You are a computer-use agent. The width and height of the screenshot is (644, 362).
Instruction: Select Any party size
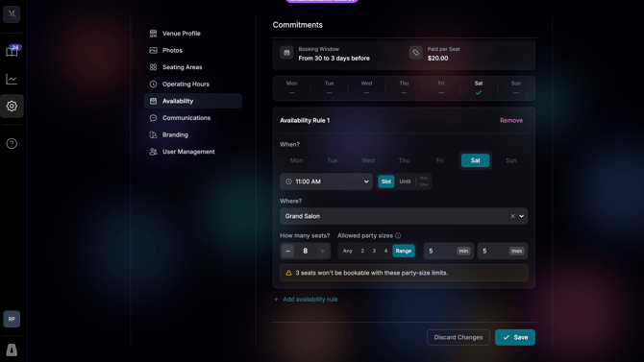click(347, 251)
